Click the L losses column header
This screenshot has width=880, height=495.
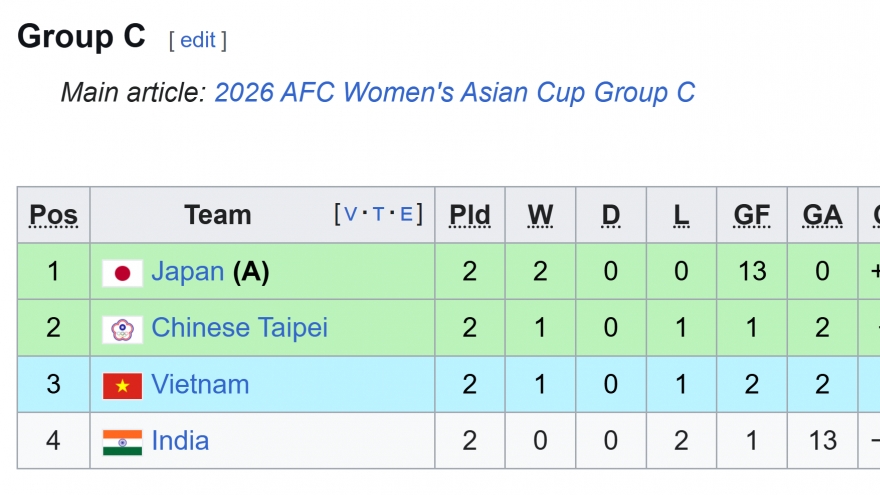[x=681, y=215]
